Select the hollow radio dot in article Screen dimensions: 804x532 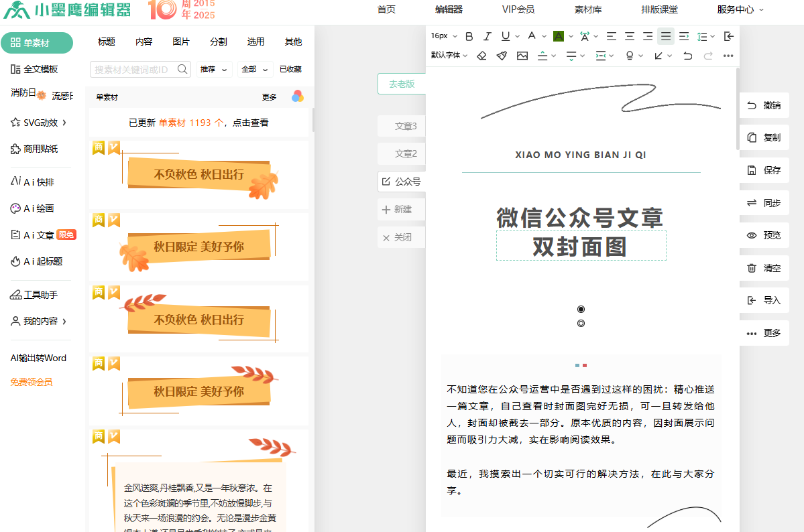(x=581, y=324)
